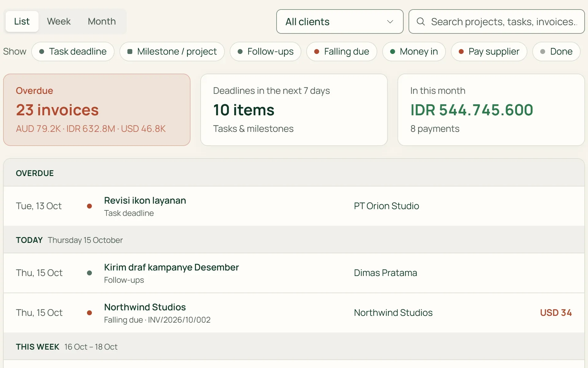Toggle the Milestone / project filter
588x368 pixels.
coord(172,52)
